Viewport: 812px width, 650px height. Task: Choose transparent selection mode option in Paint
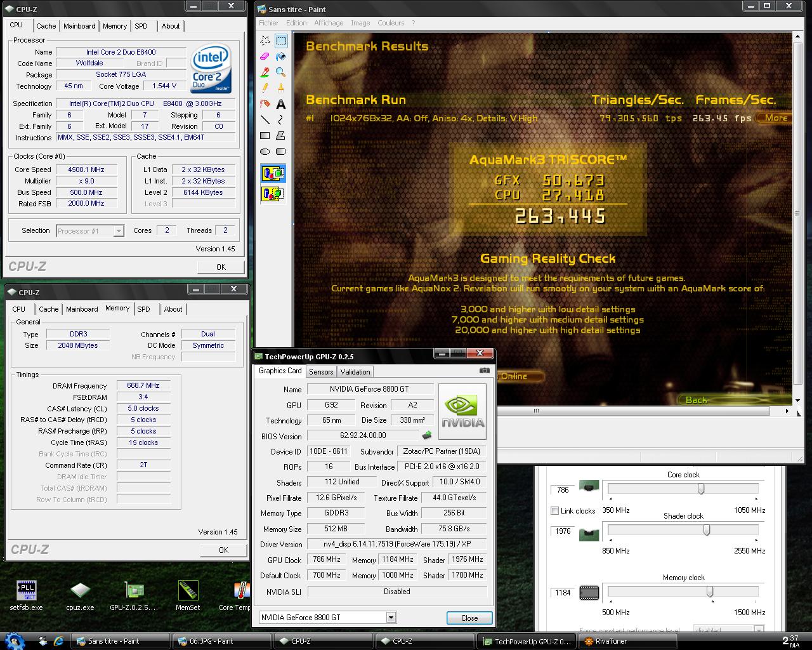pos(273,194)
